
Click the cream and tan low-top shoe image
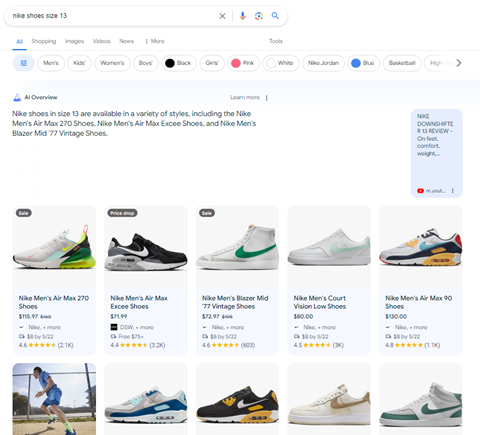[x=329, y=399]
